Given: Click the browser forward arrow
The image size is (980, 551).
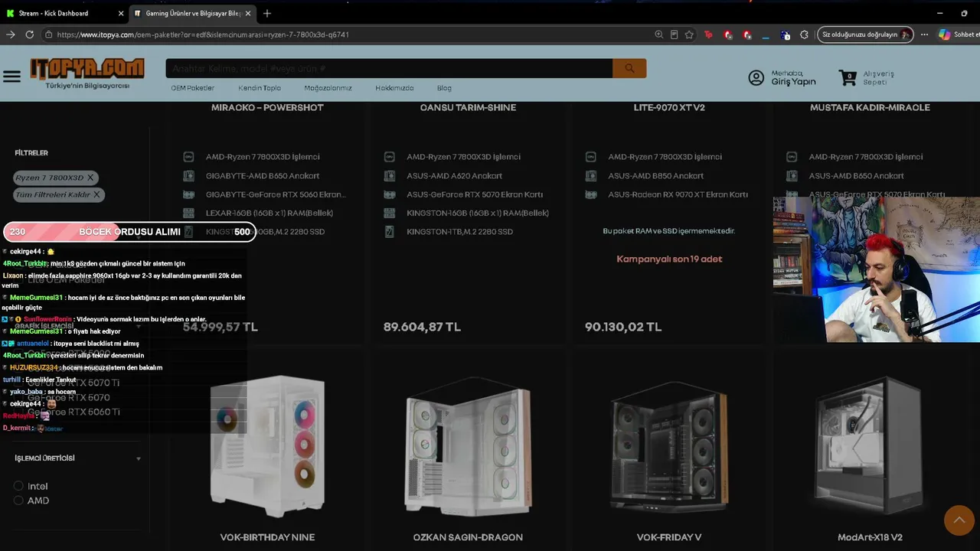Looking at the screenshot, I should click(11, 34).
